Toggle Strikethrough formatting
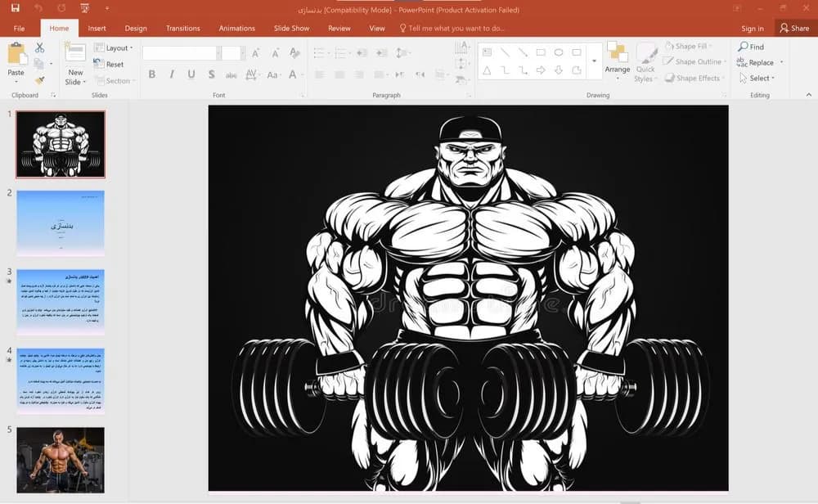This screenshot has height=504, width=818. coord(231,74)
